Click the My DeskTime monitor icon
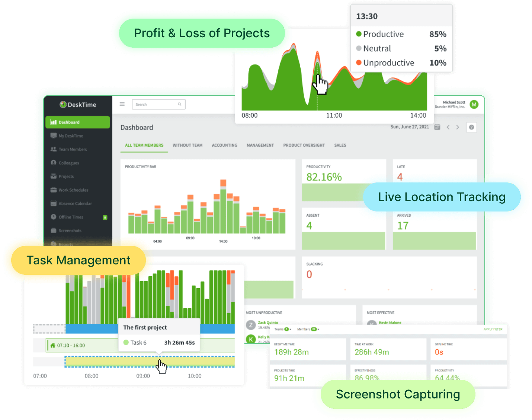The height and width of the screenshot is (420, 532). tap(54, 136)
